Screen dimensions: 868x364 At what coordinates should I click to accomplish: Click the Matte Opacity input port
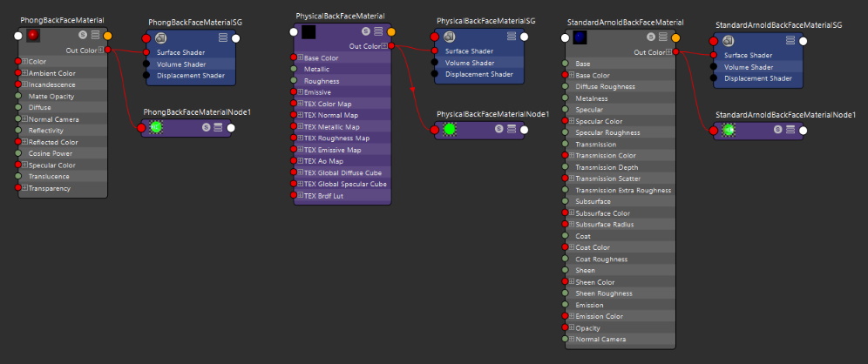[18, 96]
